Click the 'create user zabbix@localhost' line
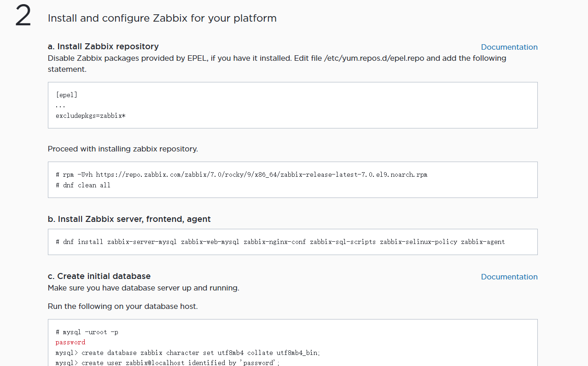This screenshot has width=588, height=366. tap(168, 363)
